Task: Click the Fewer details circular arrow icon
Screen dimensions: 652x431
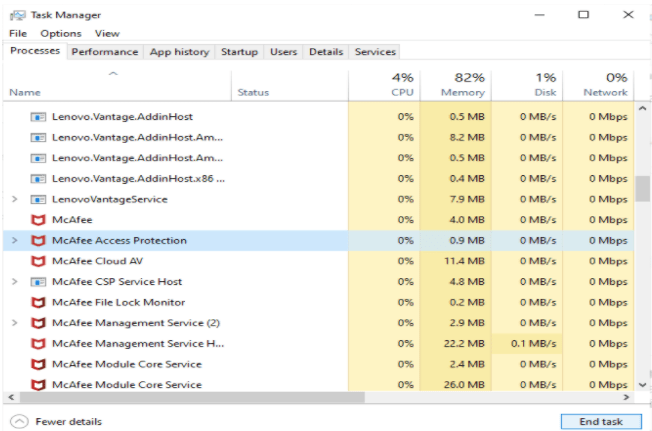Action: (19, 421)
